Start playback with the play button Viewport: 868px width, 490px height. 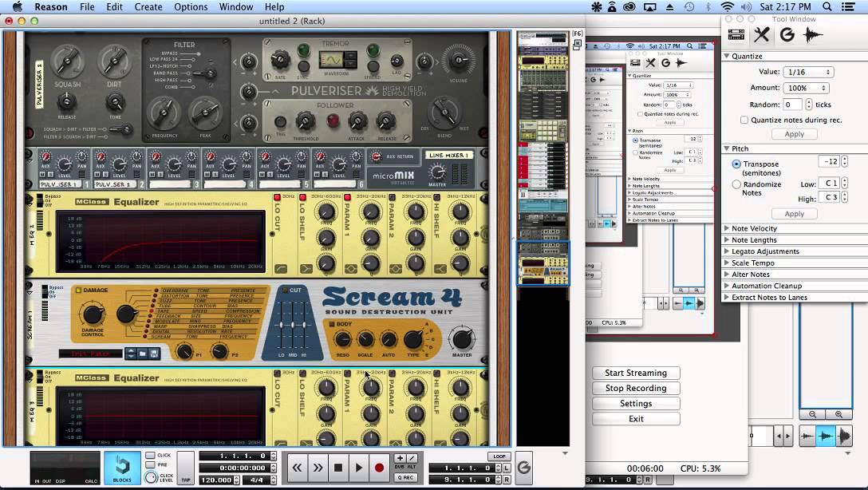(359, 468)
